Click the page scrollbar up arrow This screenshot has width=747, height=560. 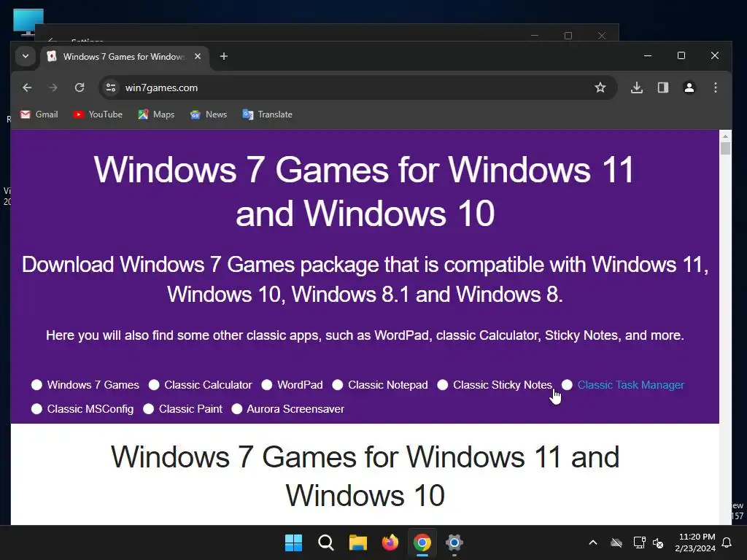click(x=725, y=136)
